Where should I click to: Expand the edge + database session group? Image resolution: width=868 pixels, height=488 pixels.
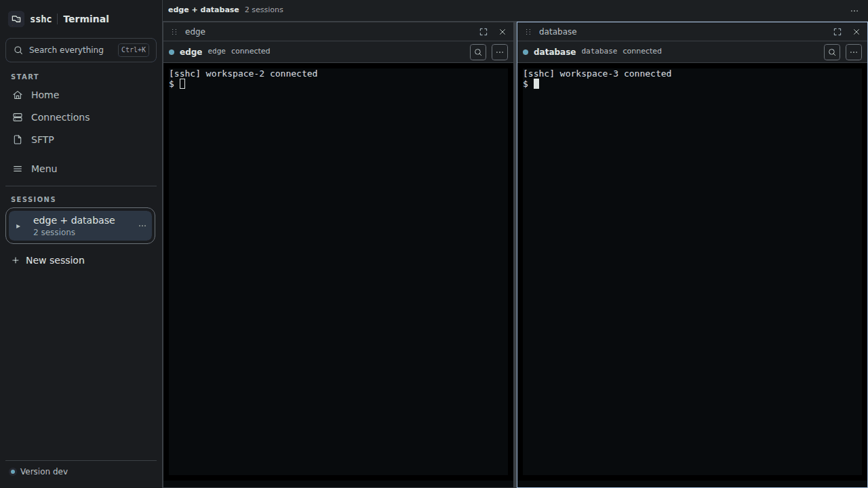click(x=18, y=226)
